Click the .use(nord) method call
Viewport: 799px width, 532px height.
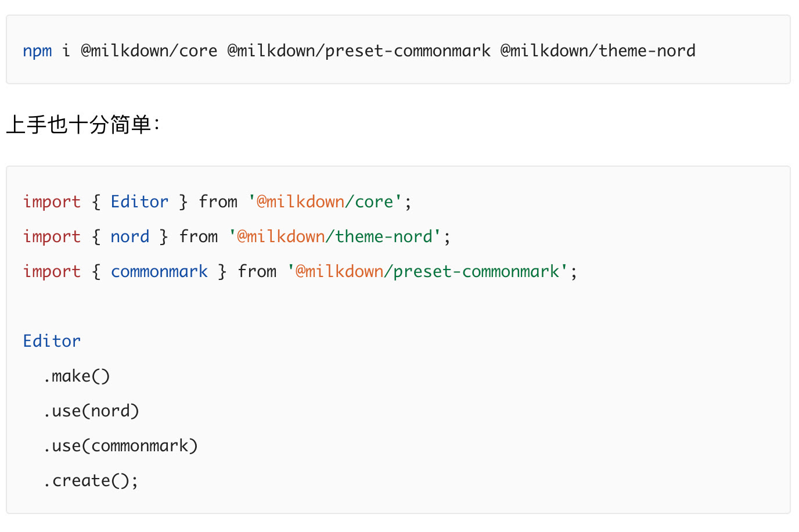click(91, 411)
